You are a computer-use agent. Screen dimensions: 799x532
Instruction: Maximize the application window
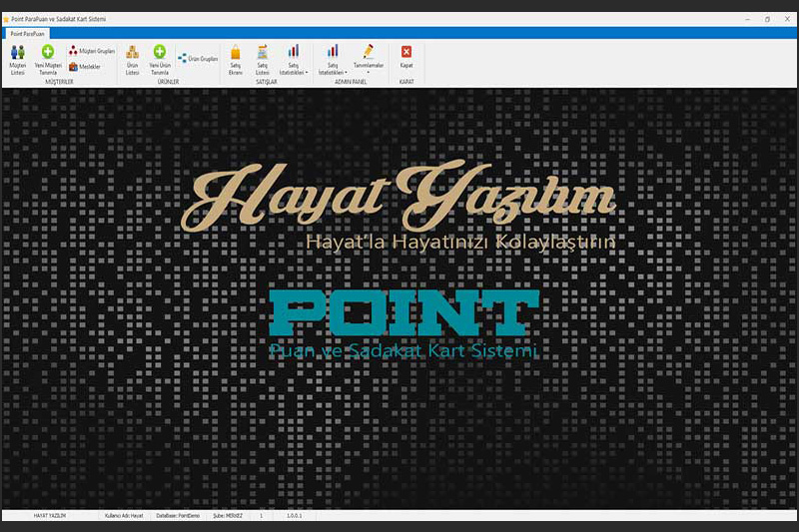coord(767,19)
